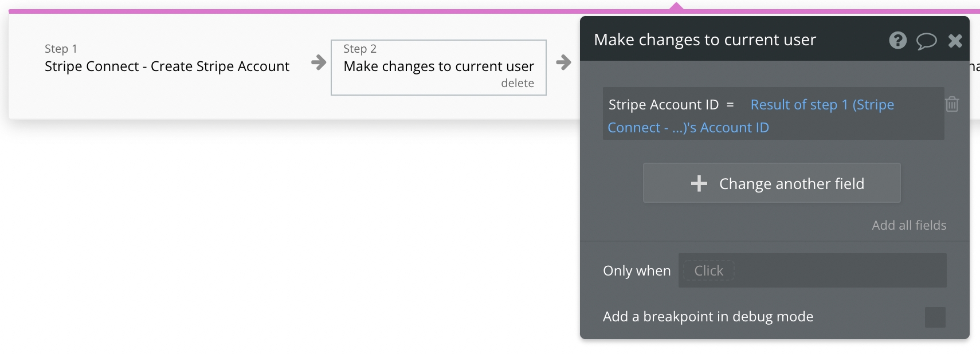Image resolution: width=980 pixels, height=354 pixels.
Task: Open the help question mark icon
Action: point(897,40)
